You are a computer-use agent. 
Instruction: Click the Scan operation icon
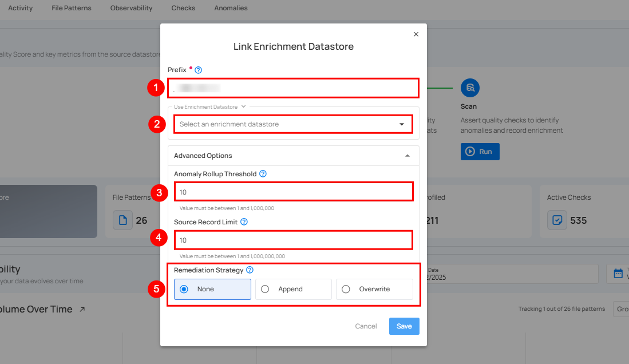pos(470,88)
